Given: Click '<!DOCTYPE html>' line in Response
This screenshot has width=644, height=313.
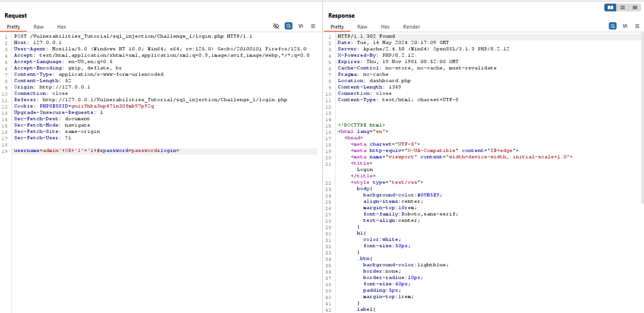Looking at the screenshot, I should [361, 125].
